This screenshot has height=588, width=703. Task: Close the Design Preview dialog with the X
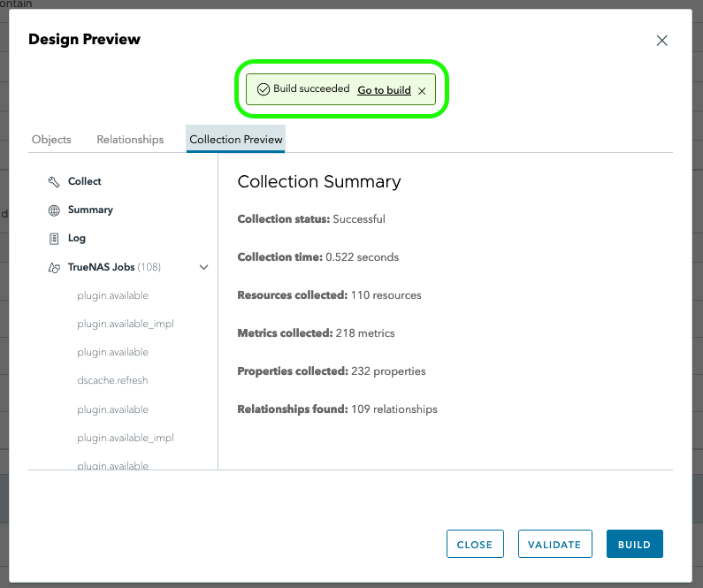661,41
